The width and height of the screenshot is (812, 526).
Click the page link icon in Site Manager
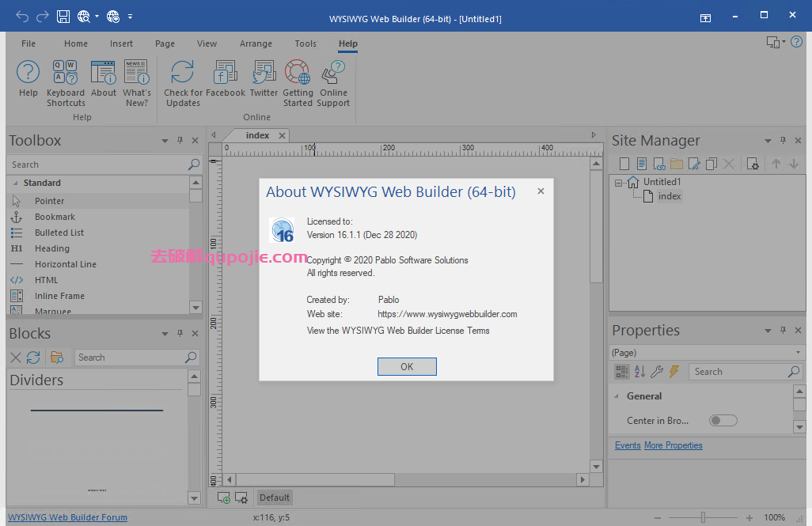point(659,164)
